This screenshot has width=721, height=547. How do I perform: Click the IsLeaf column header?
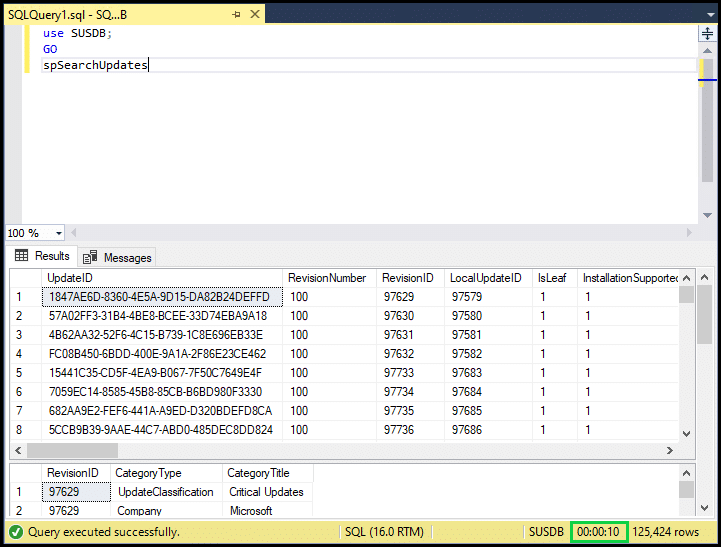click(555, 278)
